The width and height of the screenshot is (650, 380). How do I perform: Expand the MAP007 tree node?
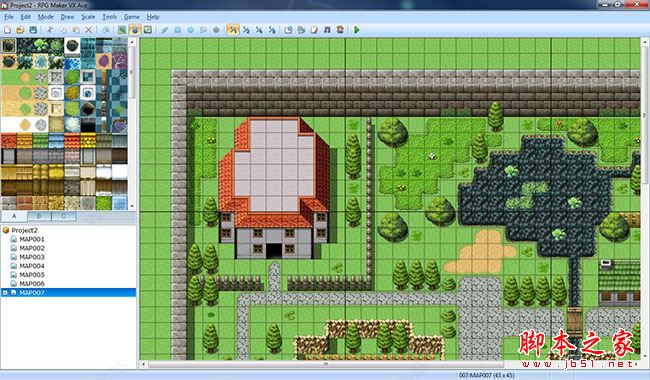(x=5, y=293)
